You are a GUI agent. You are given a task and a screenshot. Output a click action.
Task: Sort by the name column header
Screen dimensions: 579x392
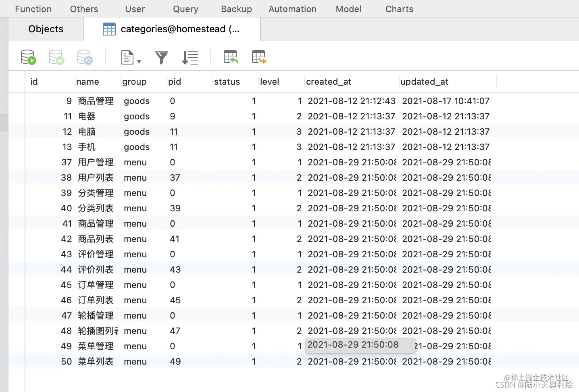[x=98, y=81]
